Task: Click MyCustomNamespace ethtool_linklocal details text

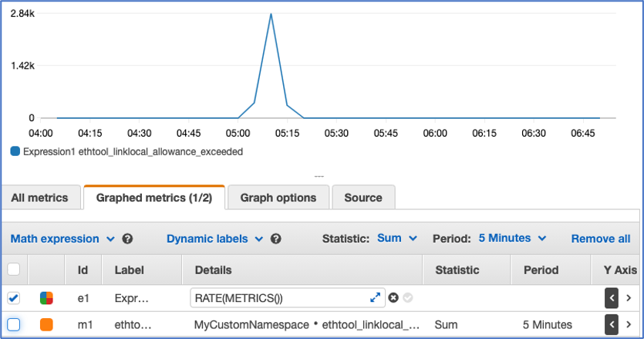Action: (x=307, y=325)
